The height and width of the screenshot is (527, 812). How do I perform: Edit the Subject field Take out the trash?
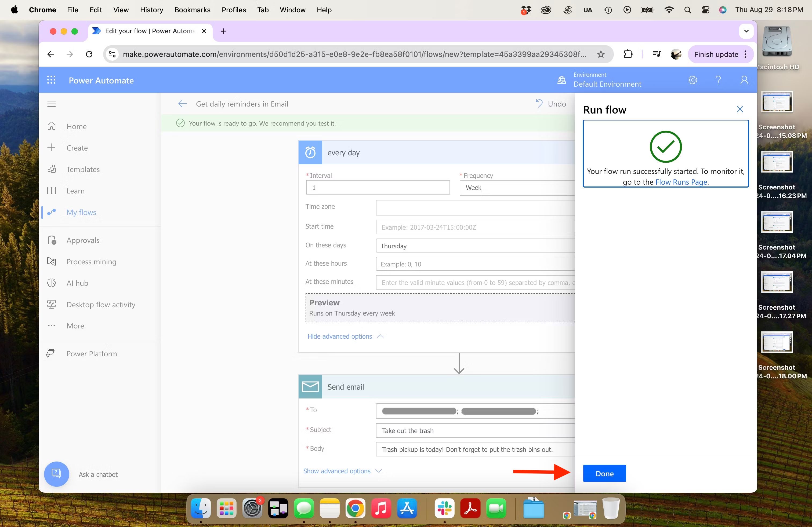point(475,430)
